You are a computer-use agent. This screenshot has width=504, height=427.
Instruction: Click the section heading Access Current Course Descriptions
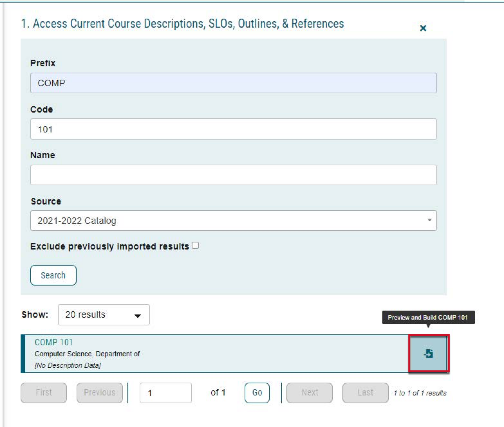pyautogui.click(x=182, y=23)
